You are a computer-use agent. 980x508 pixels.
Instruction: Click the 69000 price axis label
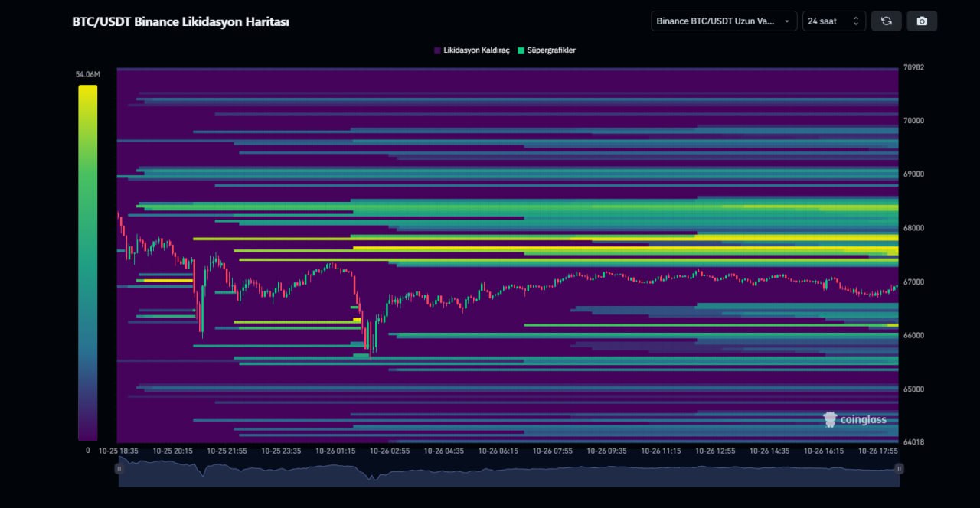point(913,174)
